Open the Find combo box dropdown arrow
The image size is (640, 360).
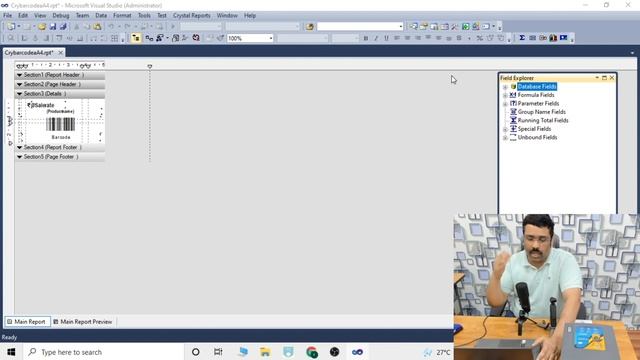pyautogui.click(x=400, y=27)
